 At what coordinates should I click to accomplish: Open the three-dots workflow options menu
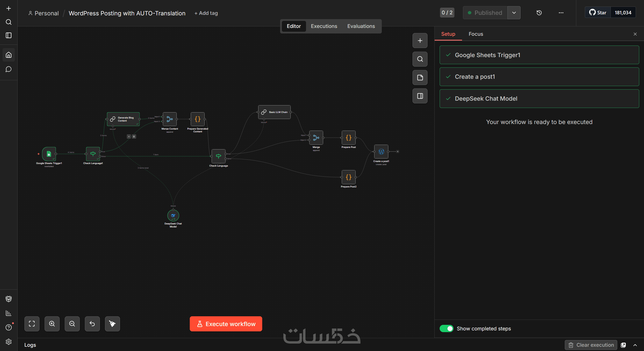(x=561, y=13)
